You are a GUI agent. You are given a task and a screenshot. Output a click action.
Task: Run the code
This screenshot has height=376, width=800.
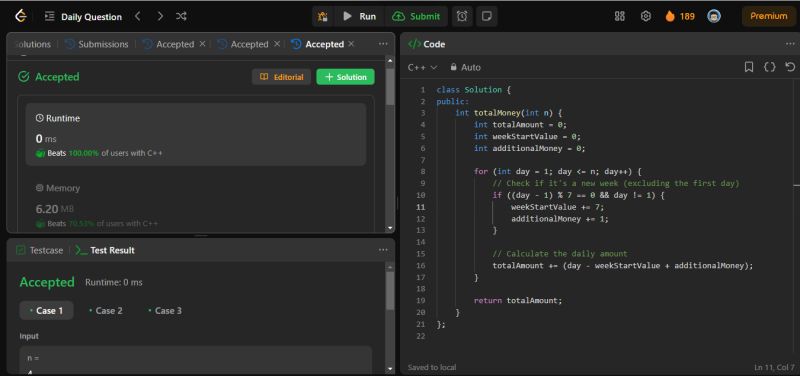[x=360, y=16]
